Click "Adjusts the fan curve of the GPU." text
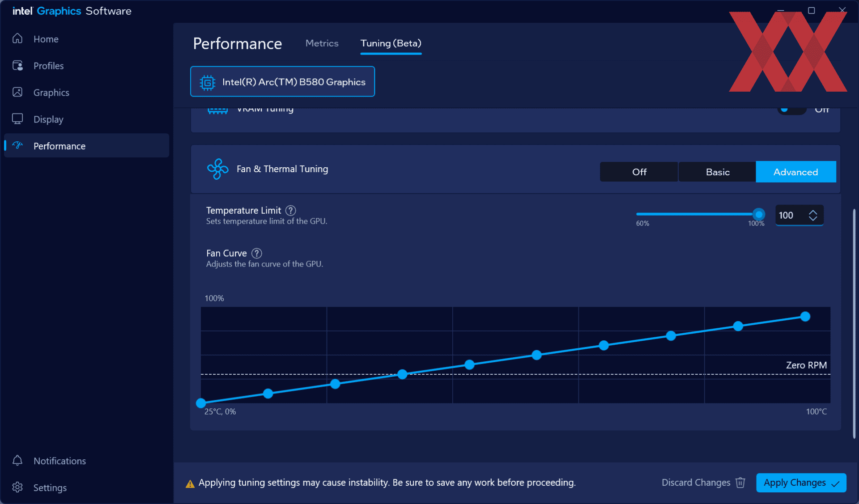The height and width of the screenshot is (504, 859). click(264, 264)
